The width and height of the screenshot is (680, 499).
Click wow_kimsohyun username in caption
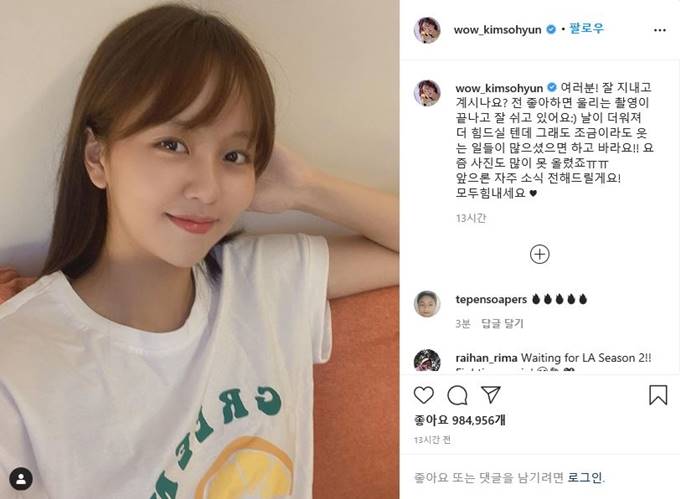pos(499,88)
